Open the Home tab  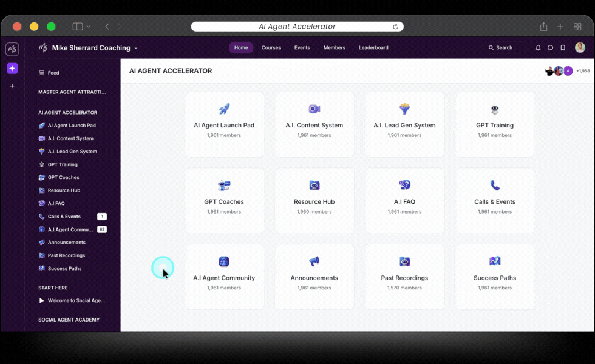click(x=240, y=47)
